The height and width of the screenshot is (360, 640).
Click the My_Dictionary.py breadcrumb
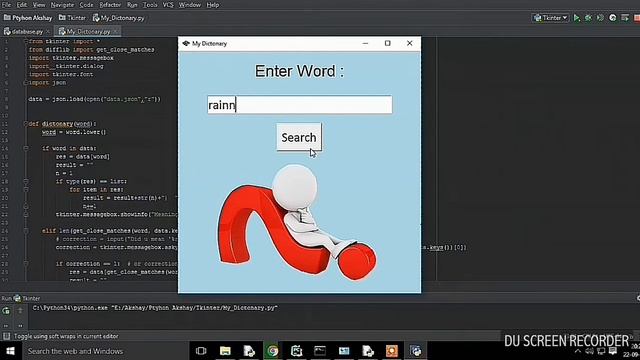point(118,18)
